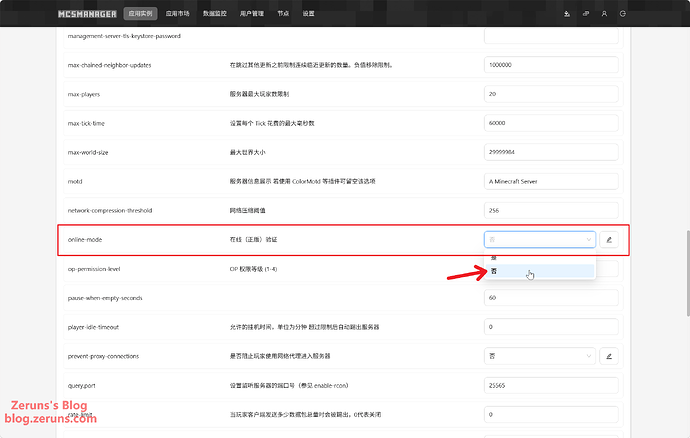Image resolution: width=690 pixels, height=438 pixels.
Task: Click the max-players setting label
Action: [x=84, y=94]
